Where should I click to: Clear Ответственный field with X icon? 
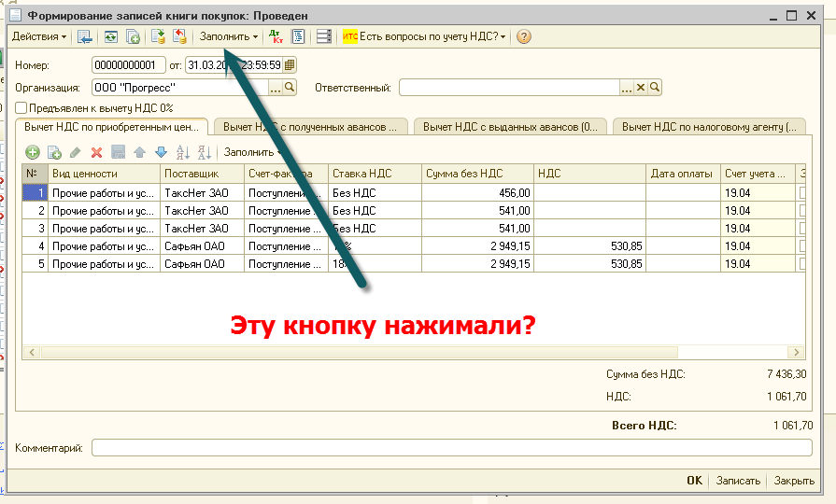click(x=641, y=88)
